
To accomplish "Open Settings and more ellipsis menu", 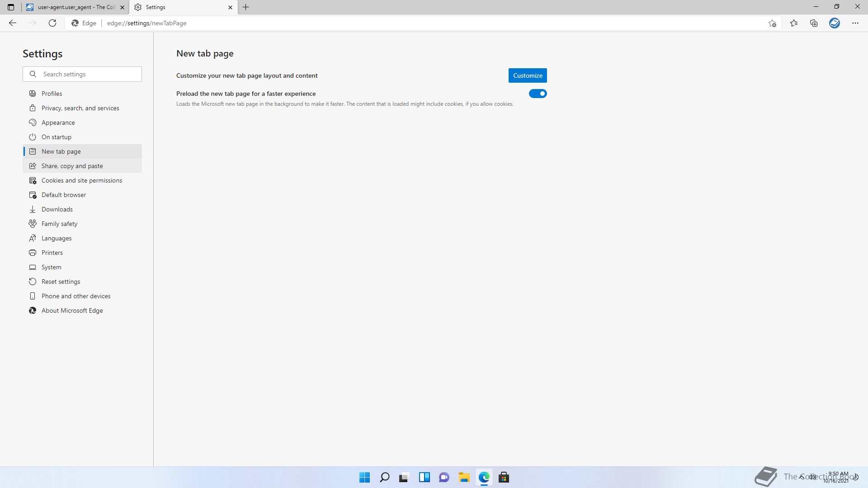I will pos(855,23).
